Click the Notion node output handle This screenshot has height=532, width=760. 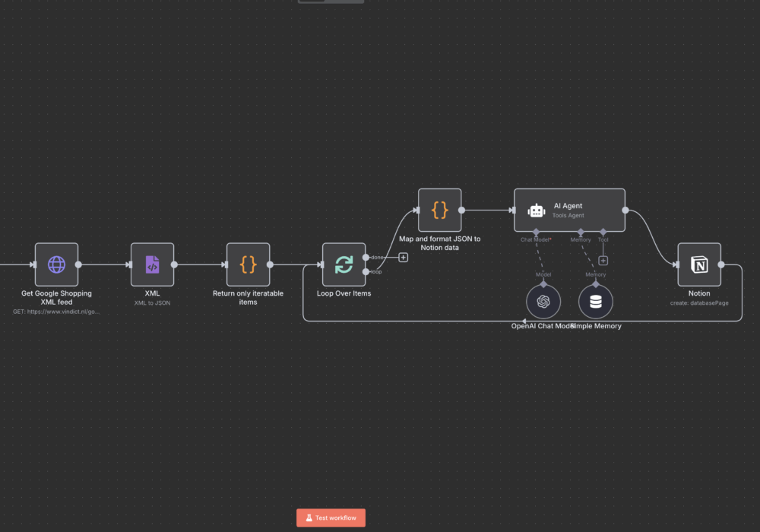[x=721, y=264]
